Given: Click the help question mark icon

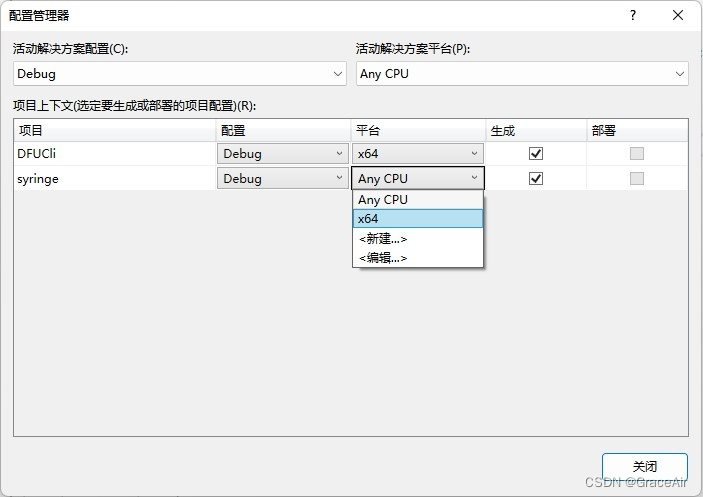Looking at the screenshot, I should coord(633,15).
